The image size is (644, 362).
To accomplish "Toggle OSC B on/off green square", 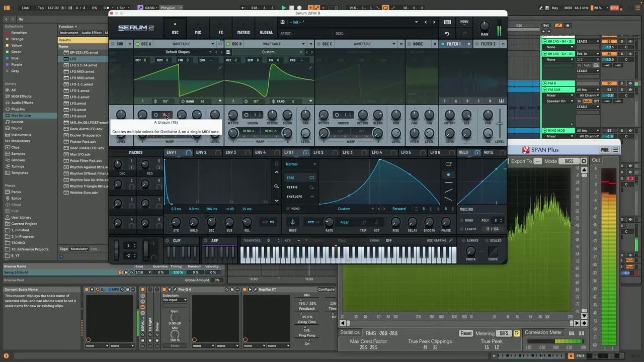I will pos(228,44).
